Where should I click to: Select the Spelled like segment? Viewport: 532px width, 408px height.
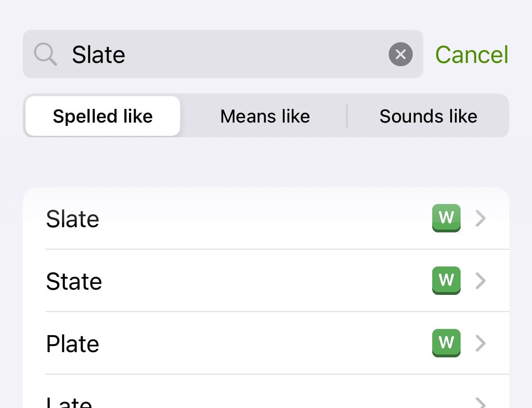click(103, 116)
